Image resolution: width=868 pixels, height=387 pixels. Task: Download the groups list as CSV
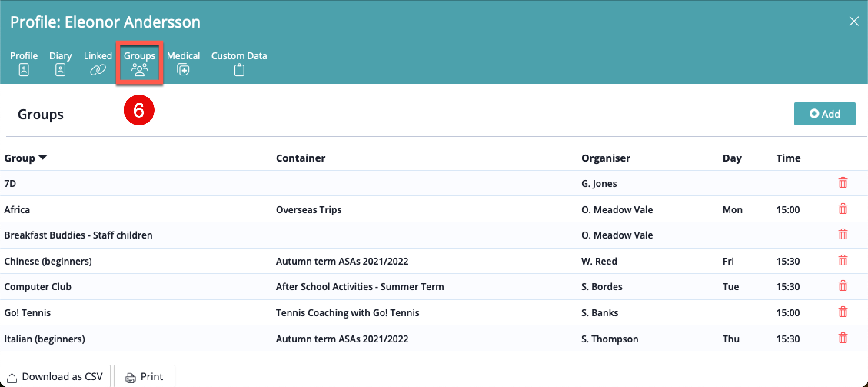(55, 377)
